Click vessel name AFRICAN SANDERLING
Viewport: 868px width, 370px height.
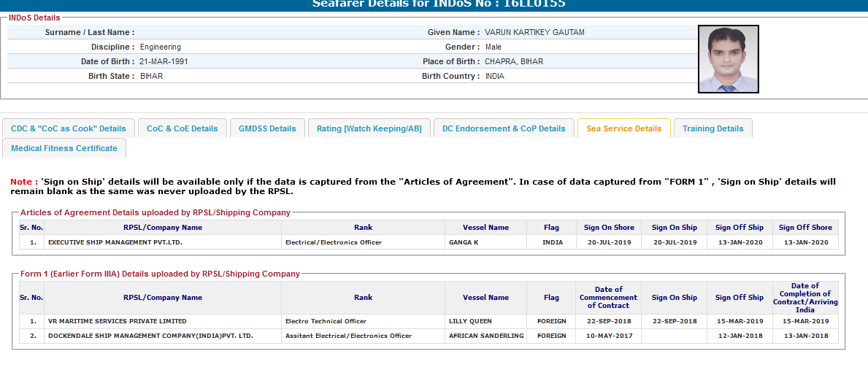(x=485, y=336)
